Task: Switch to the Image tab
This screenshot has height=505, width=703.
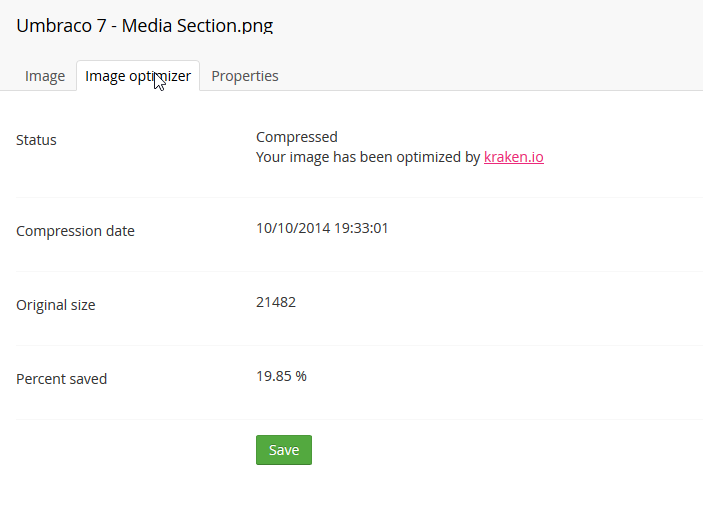Action: [45, 76]
